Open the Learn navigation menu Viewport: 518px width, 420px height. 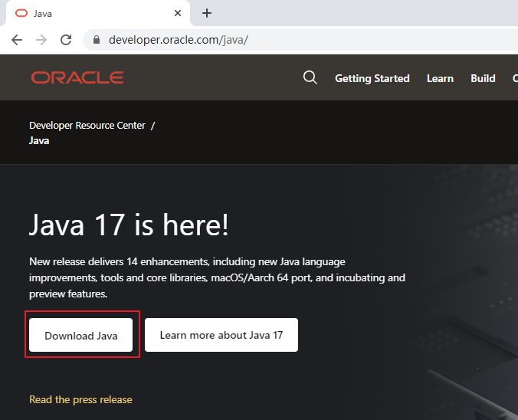pos(440,78)
